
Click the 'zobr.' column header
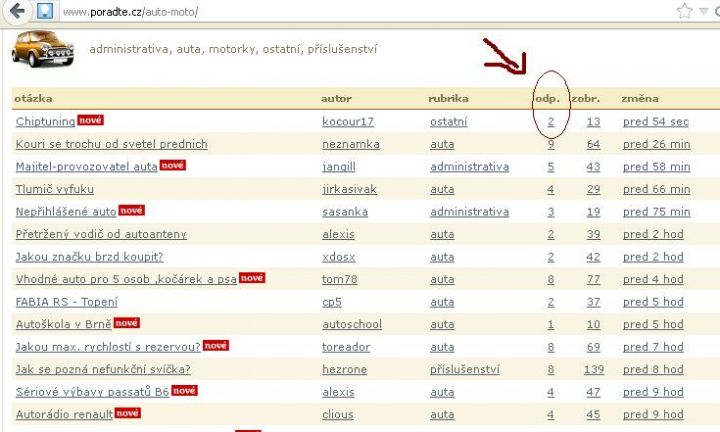coord(586,99)
